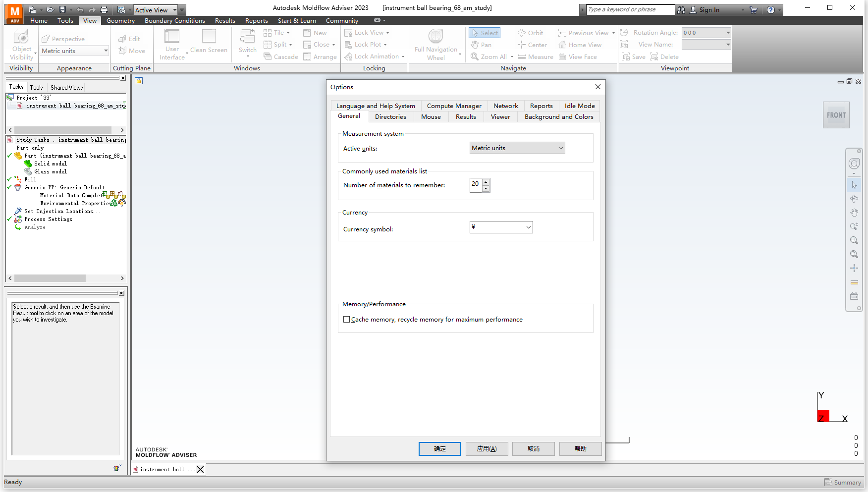Open Compute Manager tab

click(x=454, y=106)
